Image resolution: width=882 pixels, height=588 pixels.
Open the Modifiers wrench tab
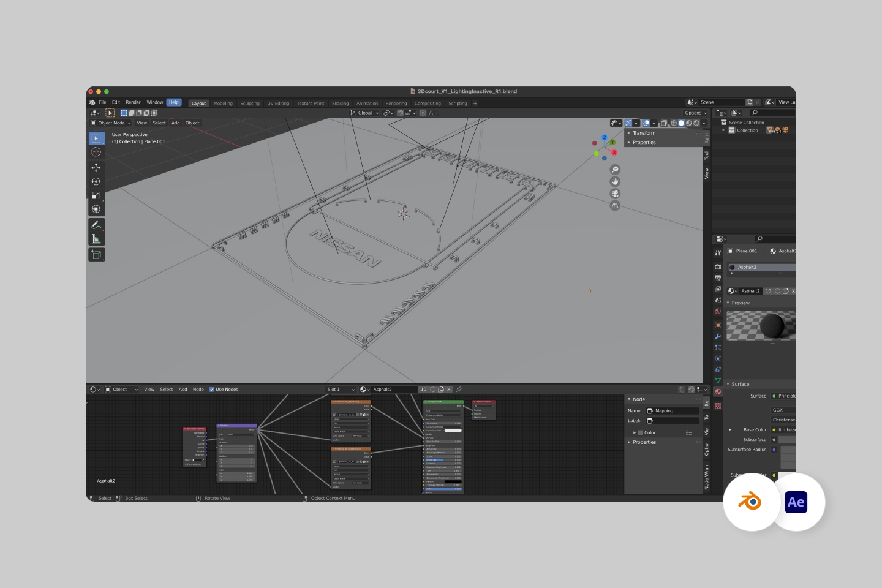(718, 336)
